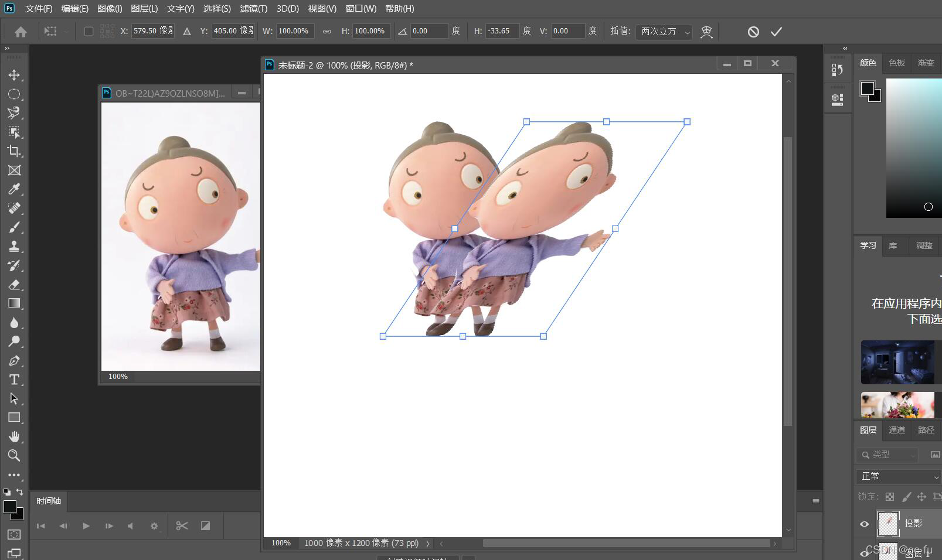This screenshot has width=942, height=560.
Task: Switch to the 通道 tab
Action: point(897,430)
